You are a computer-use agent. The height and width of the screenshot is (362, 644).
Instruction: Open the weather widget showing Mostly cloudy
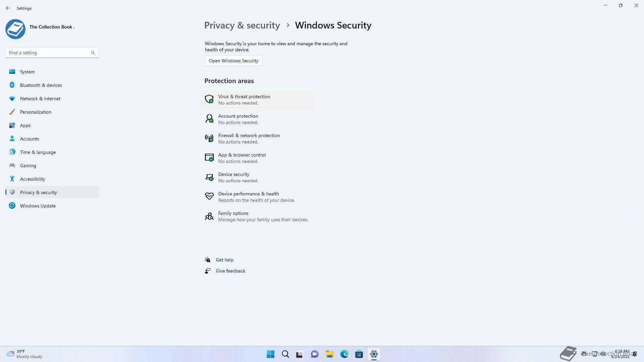24,354
